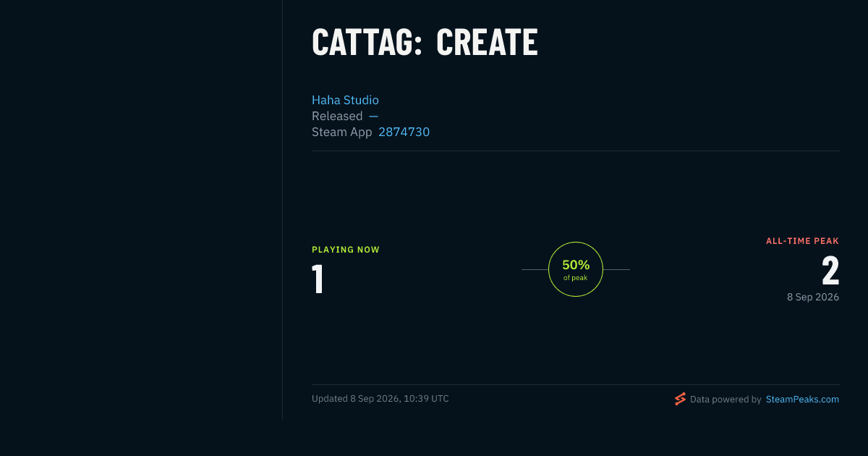Open Steam App ID 2874730 link
Viewport: 868px width, 456px height.
pos(404,132)
